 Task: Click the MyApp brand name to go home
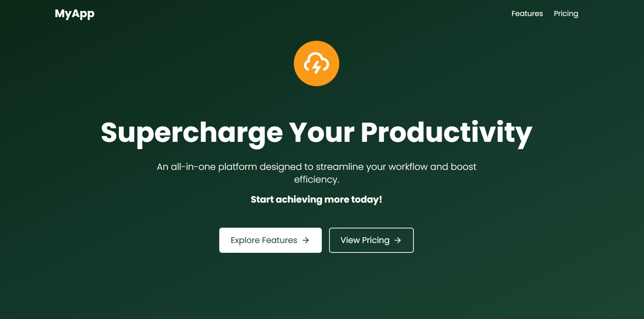(74, 13)
